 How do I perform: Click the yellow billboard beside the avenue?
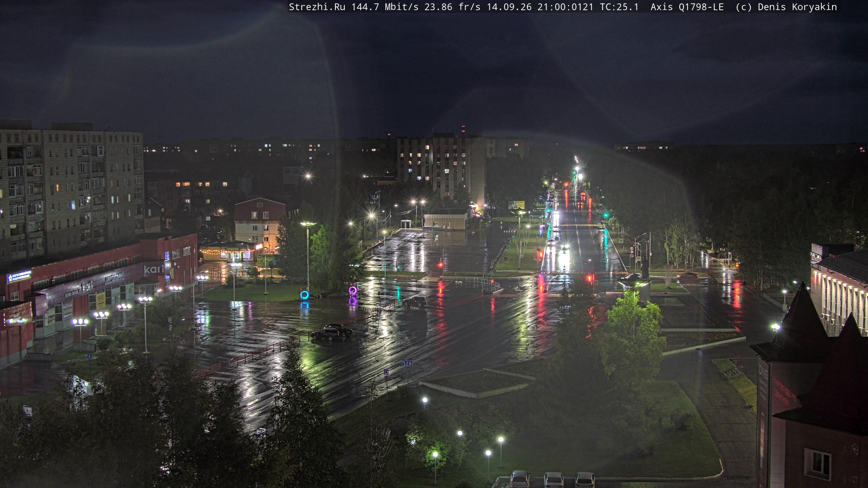click(x=516, y=205)
